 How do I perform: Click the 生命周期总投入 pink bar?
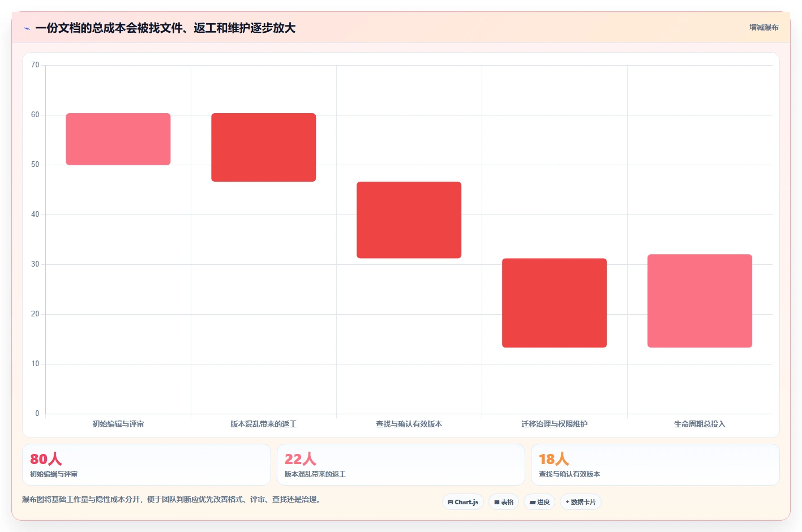(700, 301)
